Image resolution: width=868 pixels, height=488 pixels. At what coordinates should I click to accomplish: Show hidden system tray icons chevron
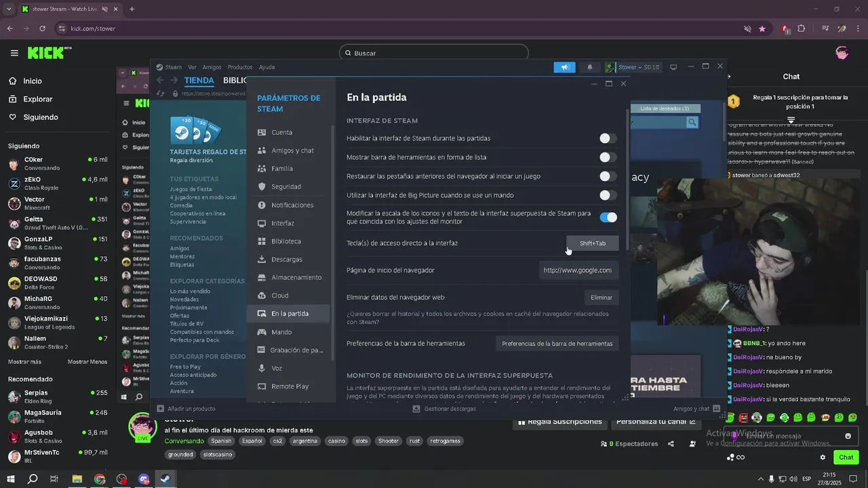click(760, 479)
